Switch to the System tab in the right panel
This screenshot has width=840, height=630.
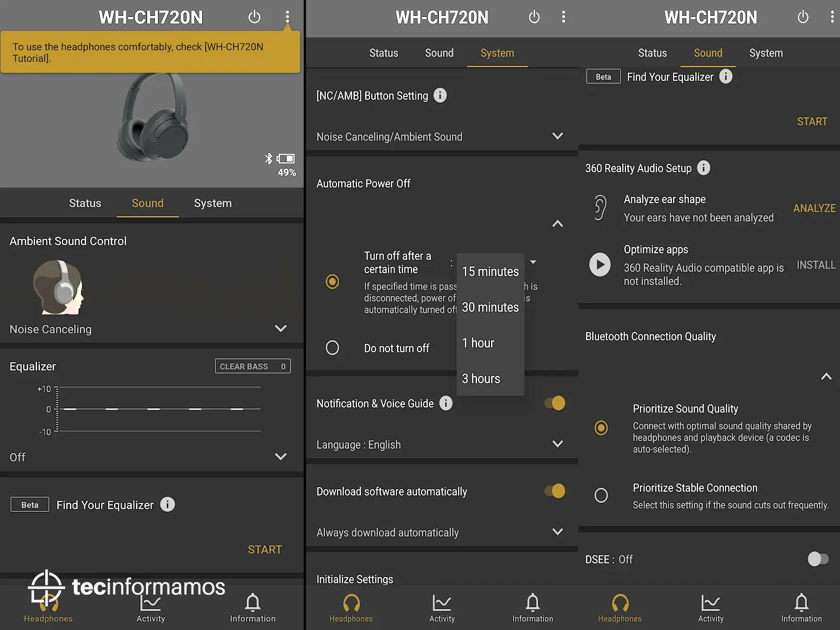click(x=766, y=53)
